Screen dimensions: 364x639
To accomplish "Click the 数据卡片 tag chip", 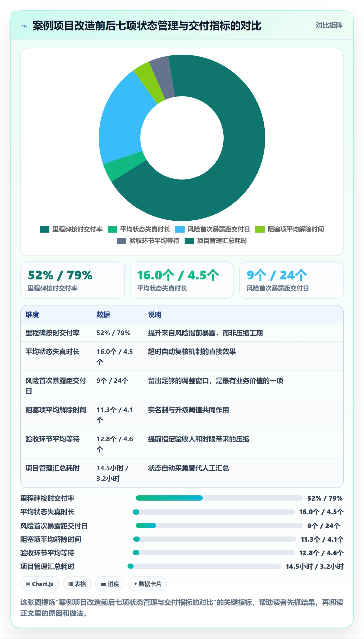I will coord(148,584).
